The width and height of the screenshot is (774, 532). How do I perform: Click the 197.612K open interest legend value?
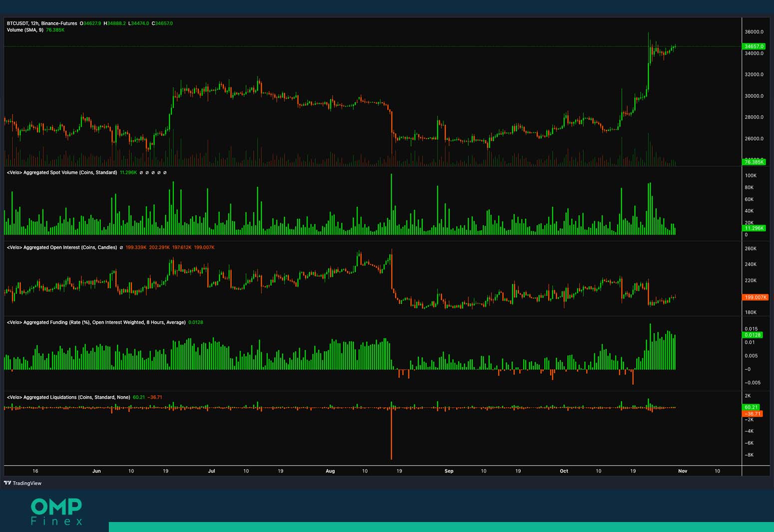182,248
